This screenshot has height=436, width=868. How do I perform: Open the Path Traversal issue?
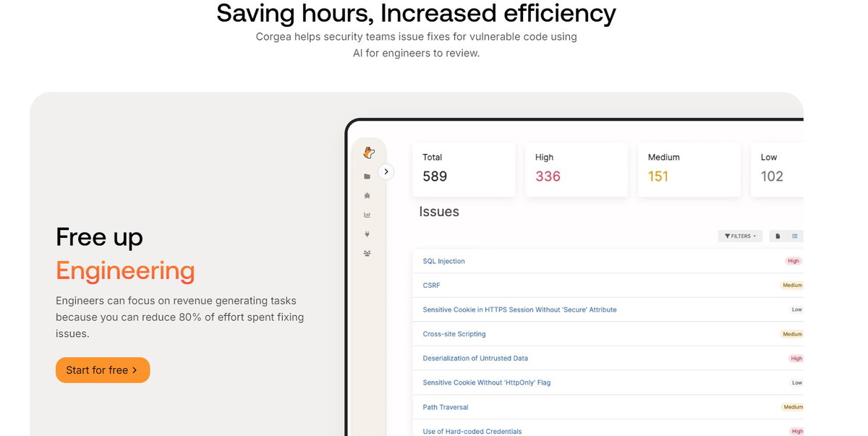pos(446,407)
